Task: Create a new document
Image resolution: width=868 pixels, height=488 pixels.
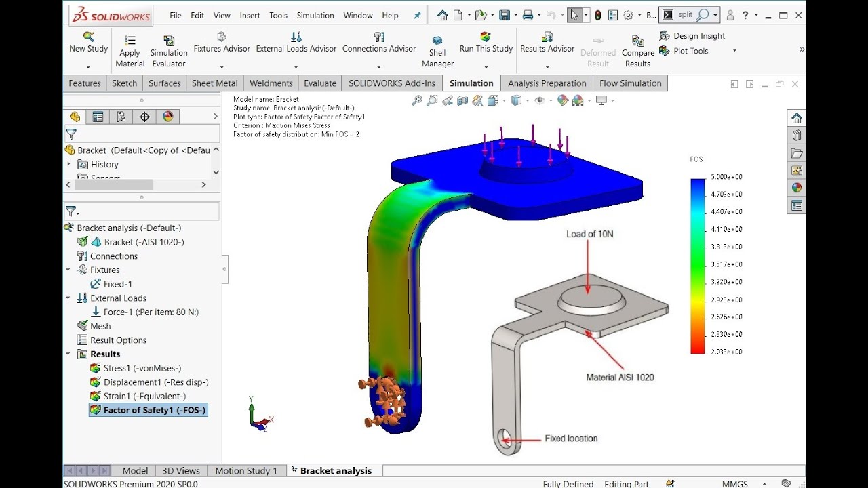Action: pos(458,15)
